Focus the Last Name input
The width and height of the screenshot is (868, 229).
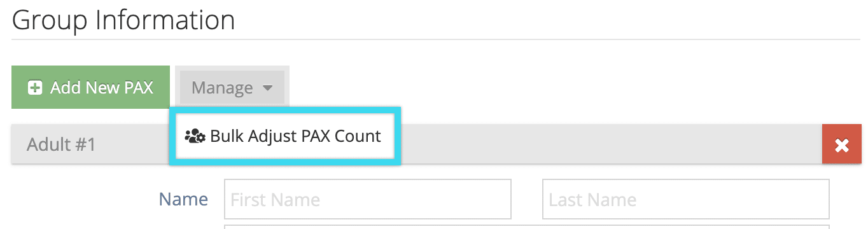(x=686, y=199)
